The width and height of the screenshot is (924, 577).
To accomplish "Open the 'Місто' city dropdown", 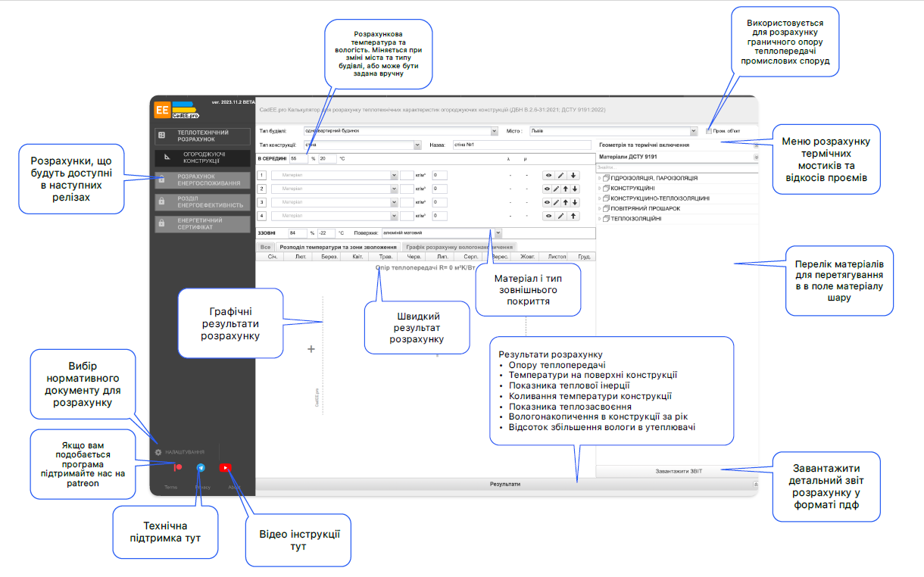I will 694,131.
